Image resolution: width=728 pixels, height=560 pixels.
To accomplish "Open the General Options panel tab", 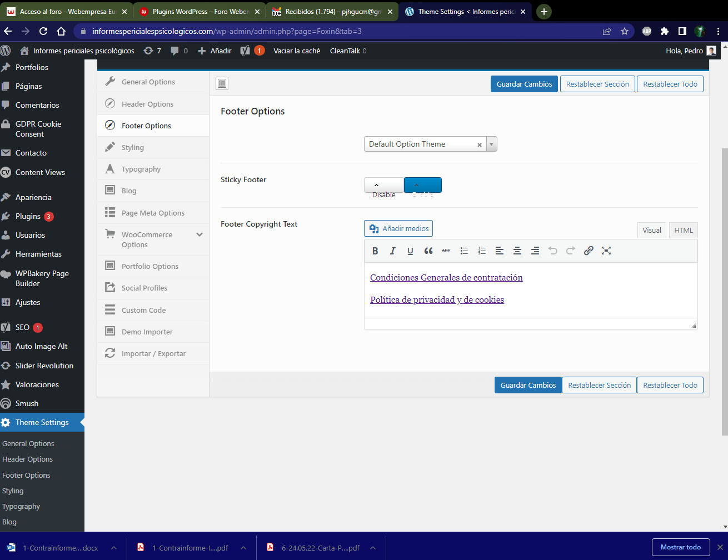I will 153,82.
